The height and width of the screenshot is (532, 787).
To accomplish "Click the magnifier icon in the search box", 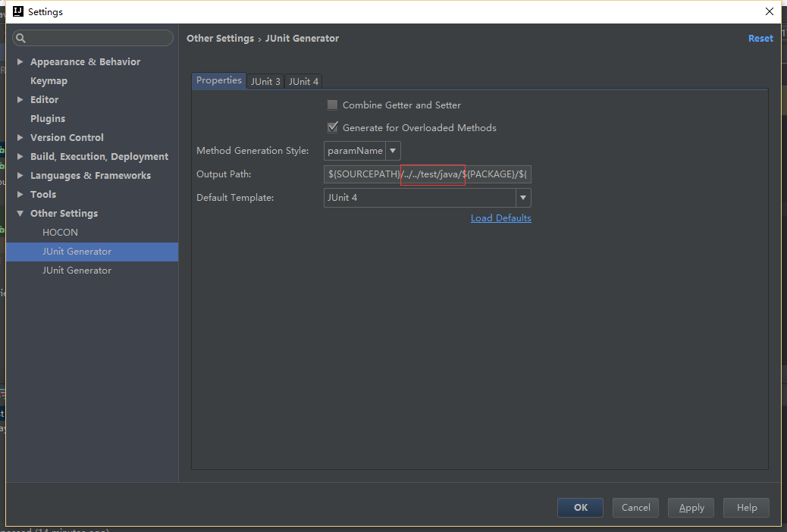I will click(20, 38).
